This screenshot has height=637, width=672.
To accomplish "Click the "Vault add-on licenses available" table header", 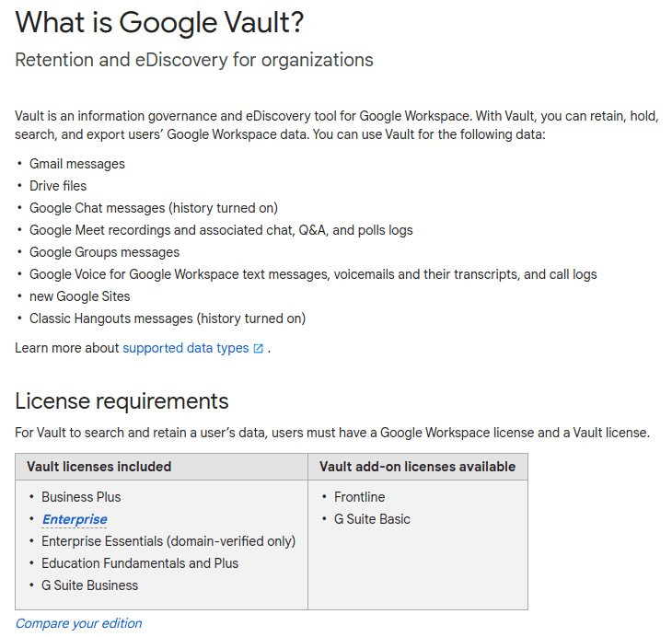I will point(417,467).
